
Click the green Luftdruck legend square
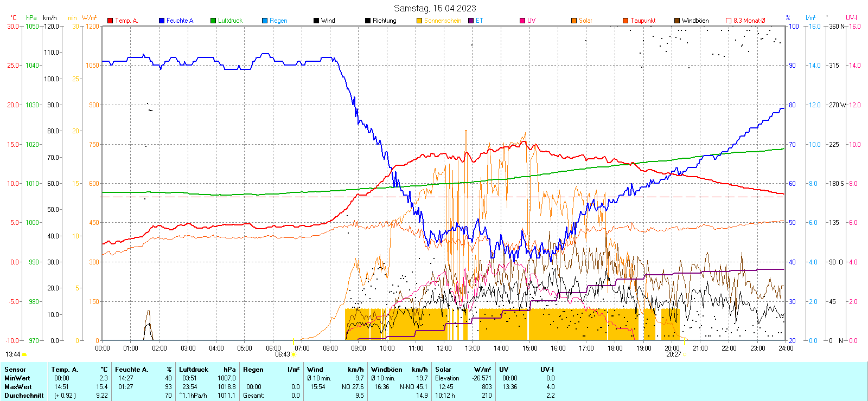[x=213, y=21]
